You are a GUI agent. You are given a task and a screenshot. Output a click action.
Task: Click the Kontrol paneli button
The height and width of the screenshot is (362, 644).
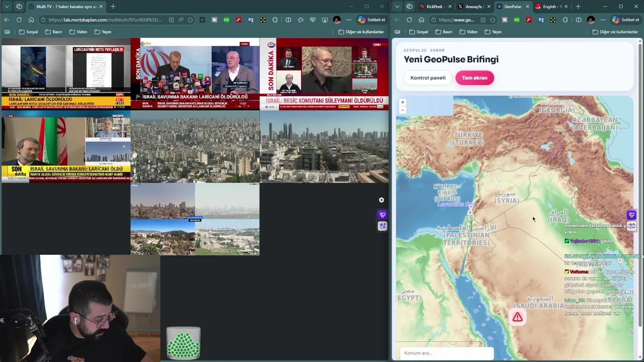point(428,78)
